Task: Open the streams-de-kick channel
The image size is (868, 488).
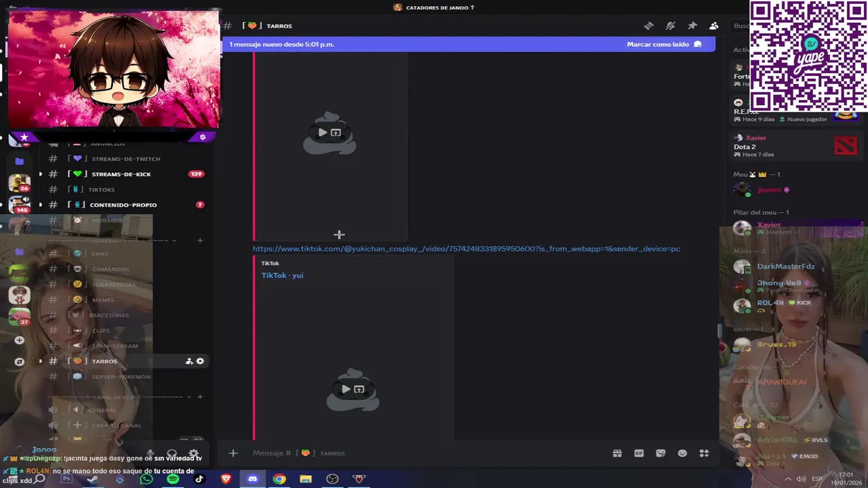Action: click(x=125, y=174)
